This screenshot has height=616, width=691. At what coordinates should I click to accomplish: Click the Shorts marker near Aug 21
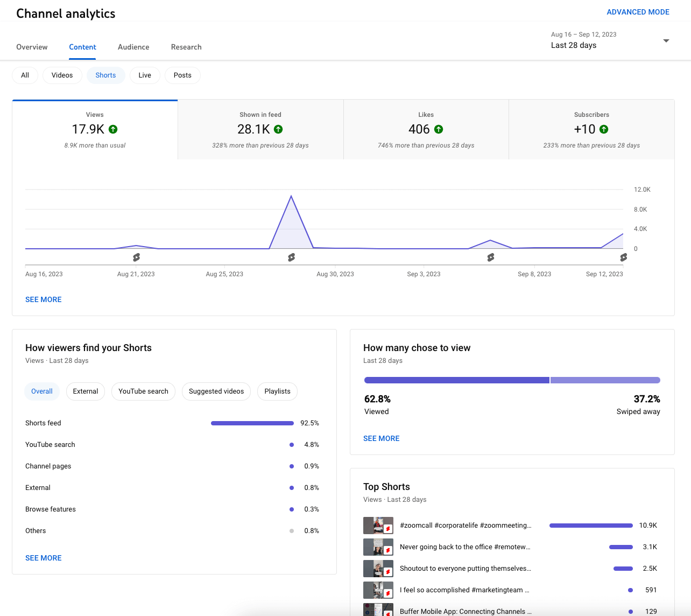pos(136,257)
